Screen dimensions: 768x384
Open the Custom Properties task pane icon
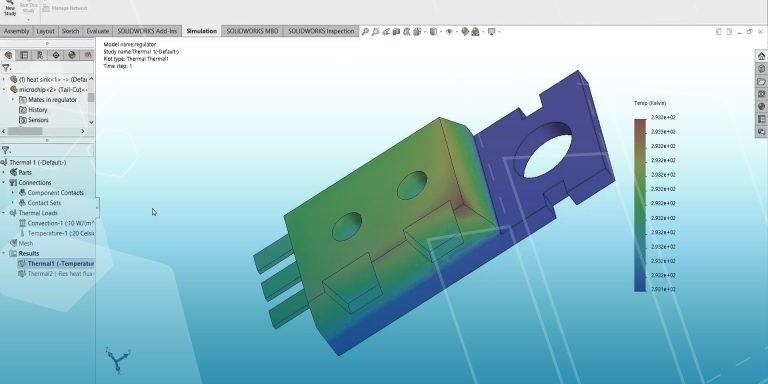[x=761, y=119]
